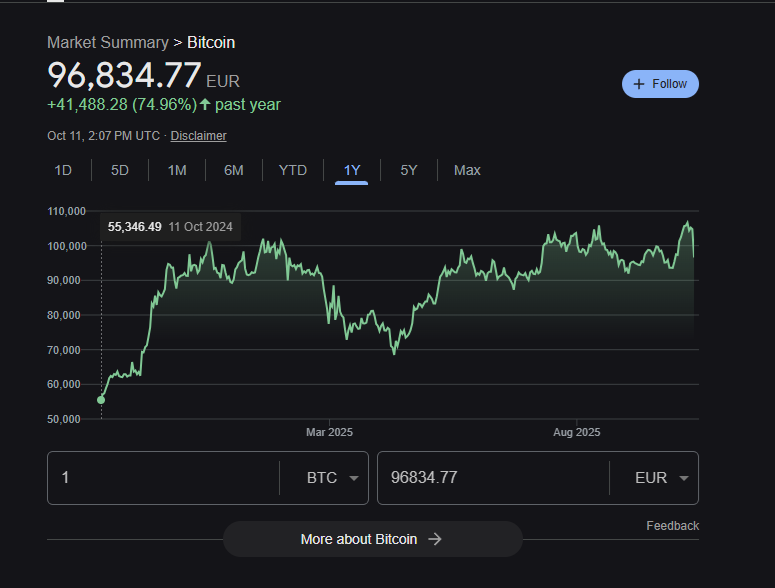Choose the 5Y time range

[409, 170]
